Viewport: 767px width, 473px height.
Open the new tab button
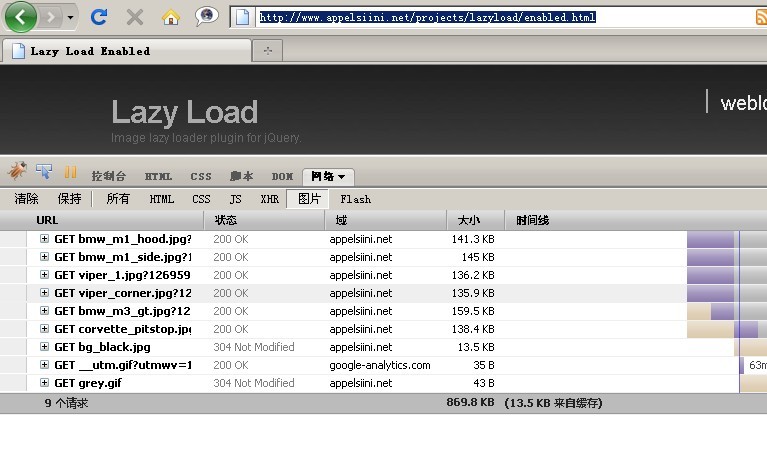[x=266, y=50]
